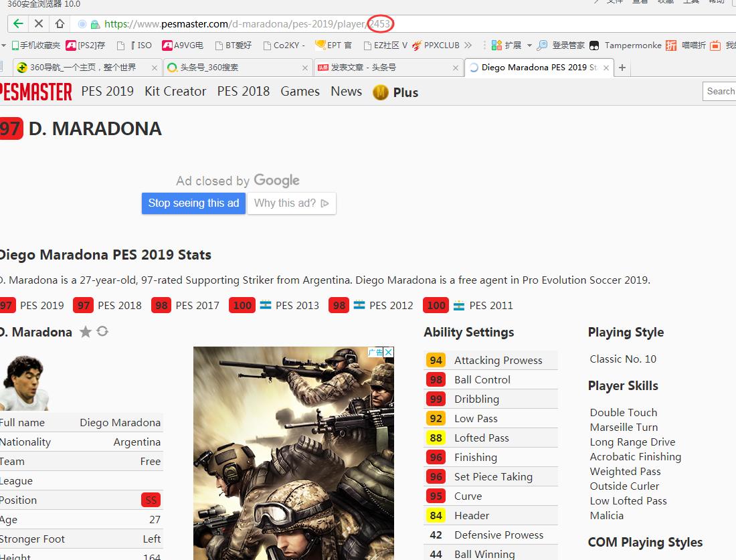Click the Stop seeing this ad button
736x560 pixels.
[x=193, y=203]
